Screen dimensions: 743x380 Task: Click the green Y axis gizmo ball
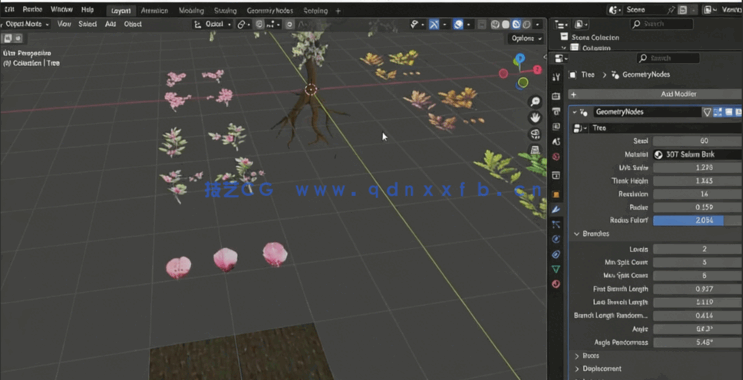pos(523,83)
